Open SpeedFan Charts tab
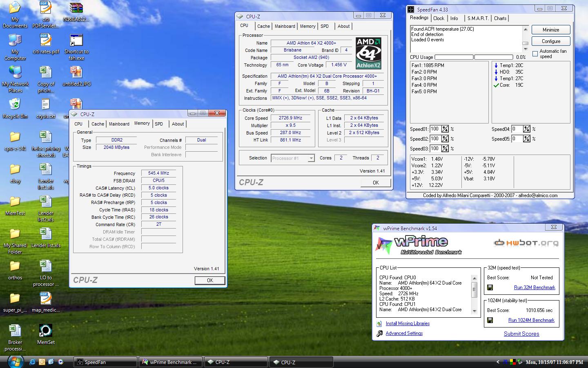This screenshot has width=588, height=368. click(x=500, y=18)
